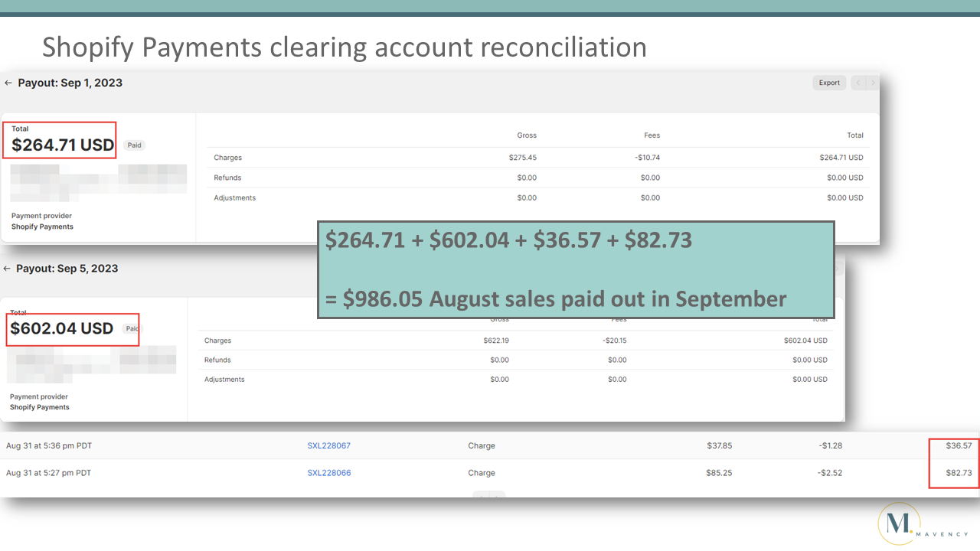Click the Payout: Sep 5, 2023 heading
The width and height of the screenshot is (980, 551).
(x=67, y=269)
